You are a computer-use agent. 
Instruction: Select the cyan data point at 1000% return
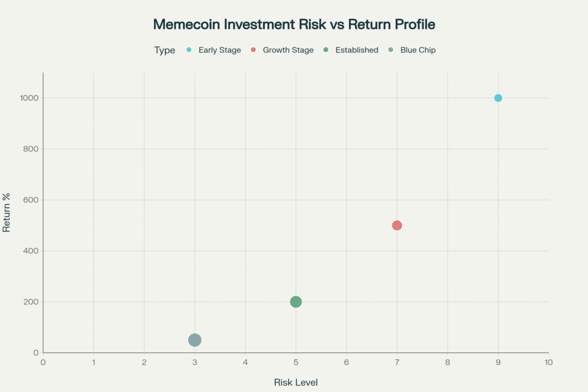point(498,98)
